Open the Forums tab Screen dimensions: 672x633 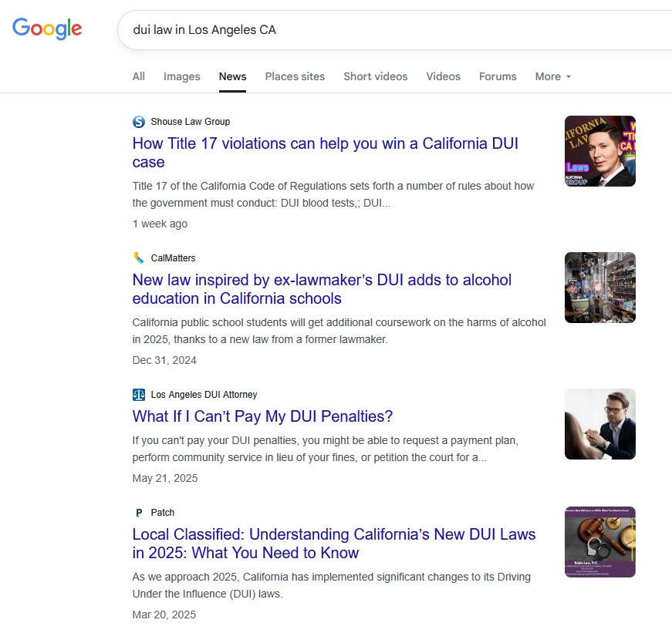click(x=498, y=76)
